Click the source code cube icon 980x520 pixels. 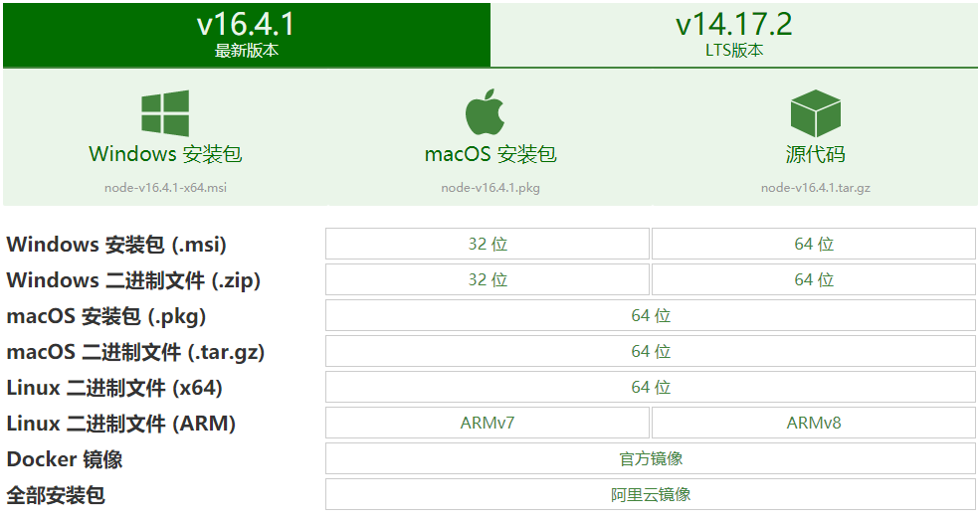click(815, 113)
